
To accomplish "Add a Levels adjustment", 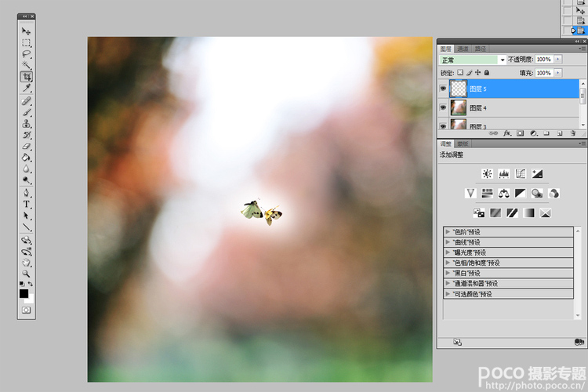I will tap(503, 174).
